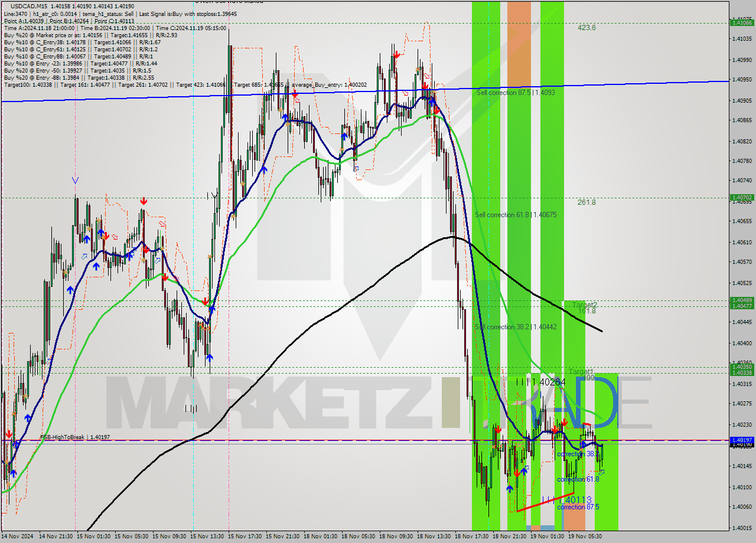Click the 1.40100 price axis label
Image resolution: width=756 pixels, height=543 pixels.
742,487
